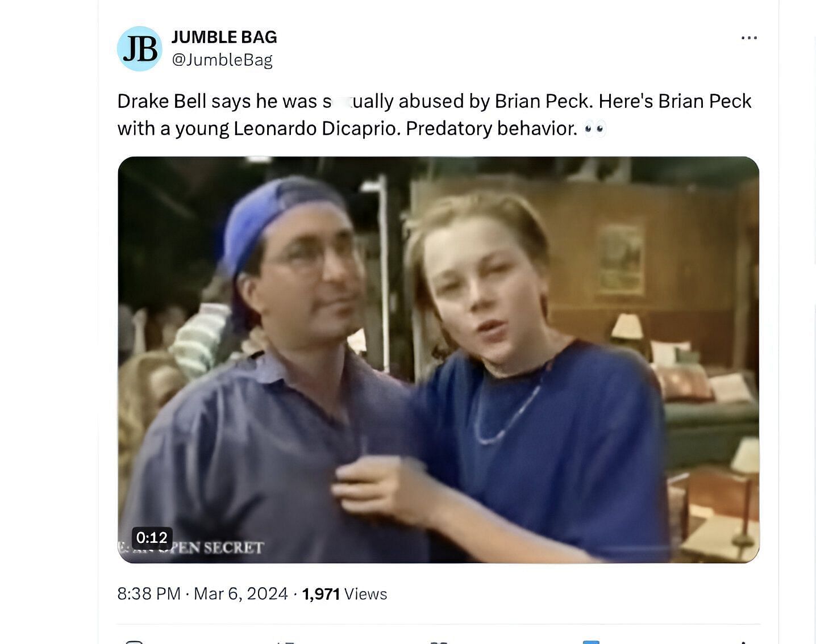Click the retweet icon below the tweet

286,642
